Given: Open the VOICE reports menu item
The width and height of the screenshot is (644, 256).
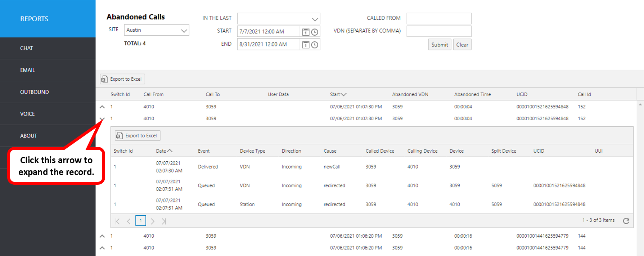Looking at the screenshot, I should pos(28,114).
